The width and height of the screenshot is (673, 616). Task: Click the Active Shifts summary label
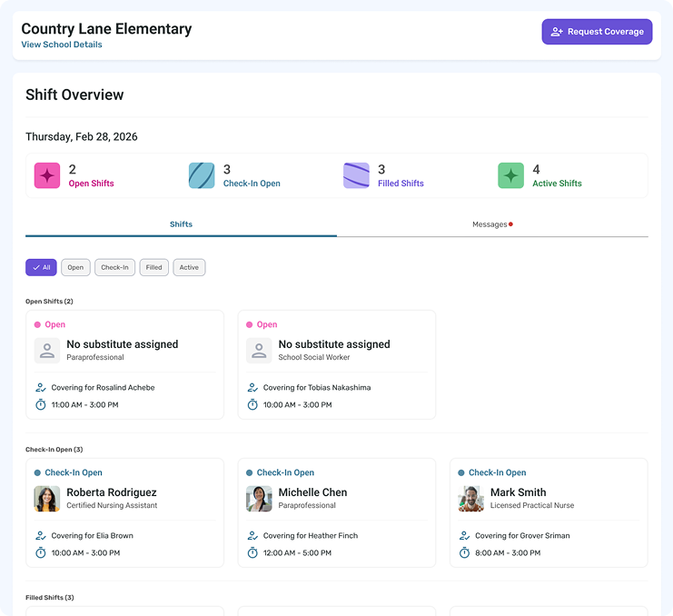(x=557, y=184)
